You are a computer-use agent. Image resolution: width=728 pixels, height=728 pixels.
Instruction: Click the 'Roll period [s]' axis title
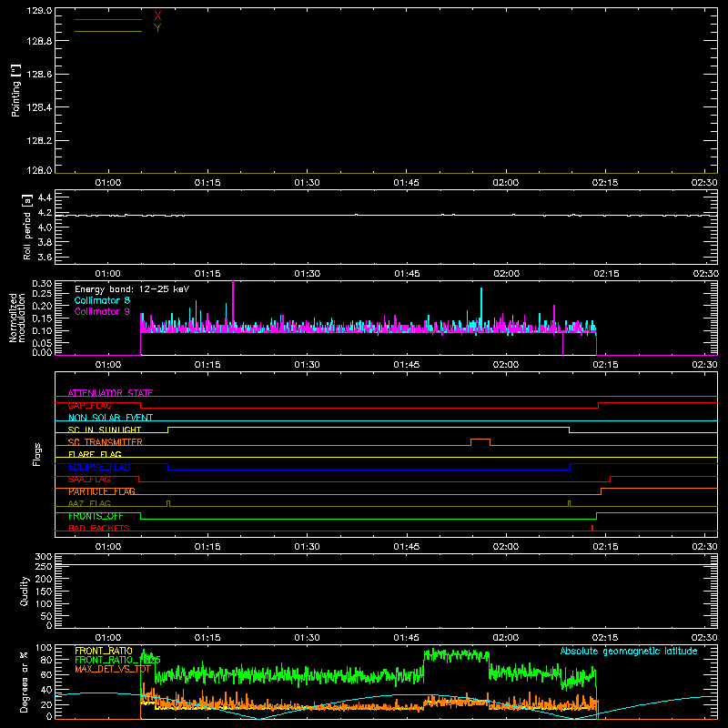click(x=27, y=227)
